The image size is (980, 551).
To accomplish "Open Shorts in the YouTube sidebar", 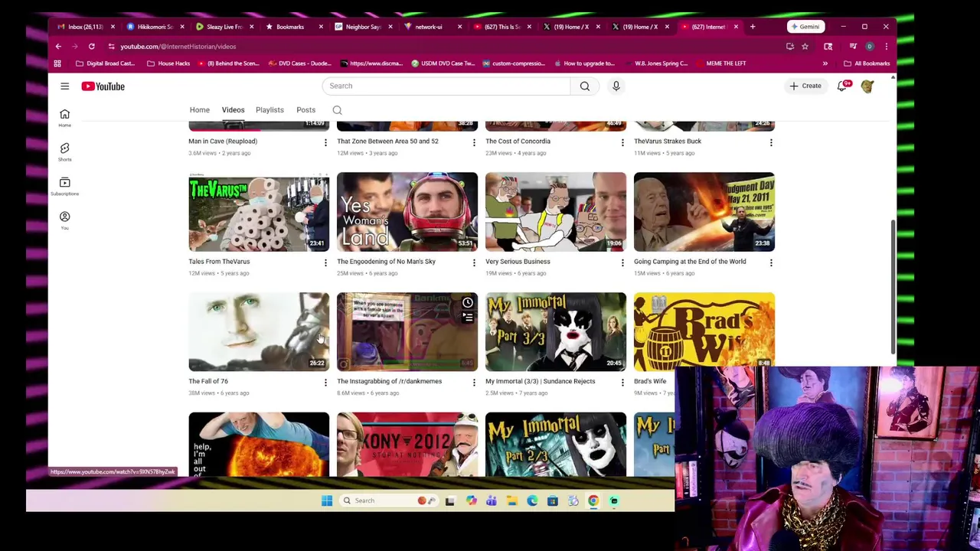I will (64, 152).
